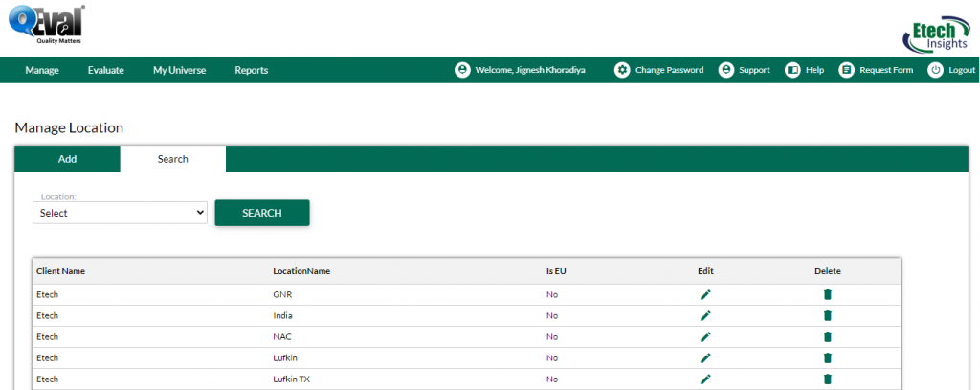Image resolution: width=980 pixels, height=390 pixels.
Task: Click the Change Password gear icon
Action: click(622, 70)
